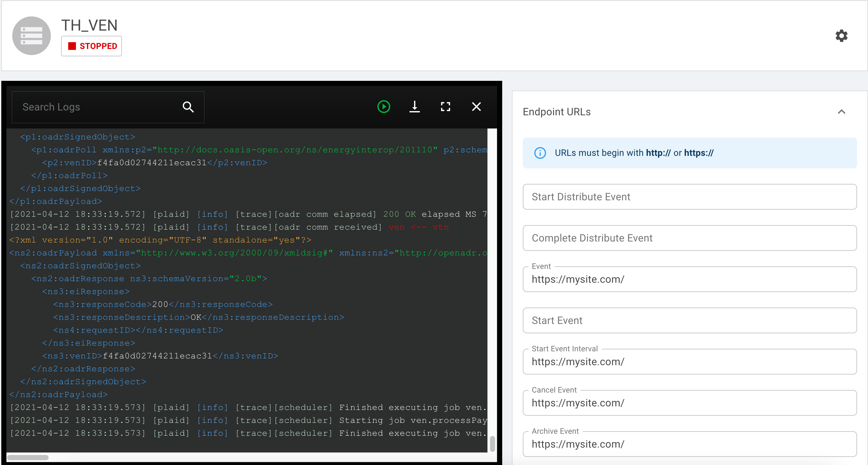This screenshot has height=465, width=868.
Task: Click the ns3:venID line in response
Action: 160,356
